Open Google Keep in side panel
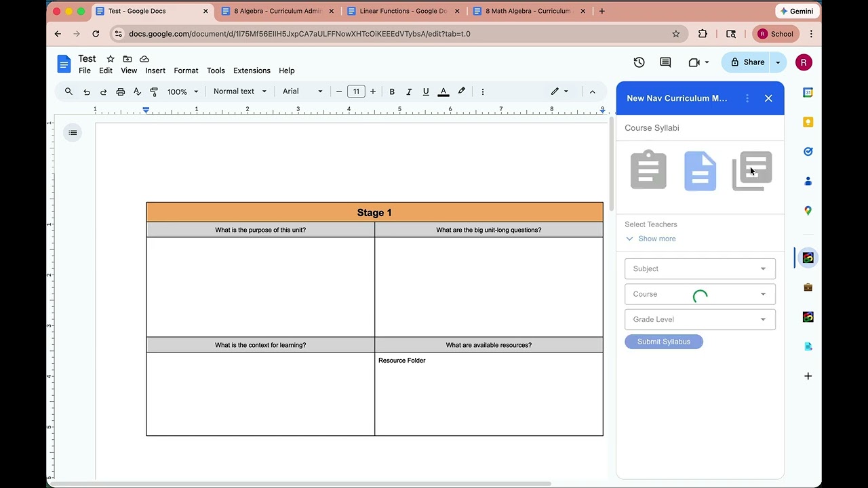This screenshot has height=488, width=868. pos(808,122)
